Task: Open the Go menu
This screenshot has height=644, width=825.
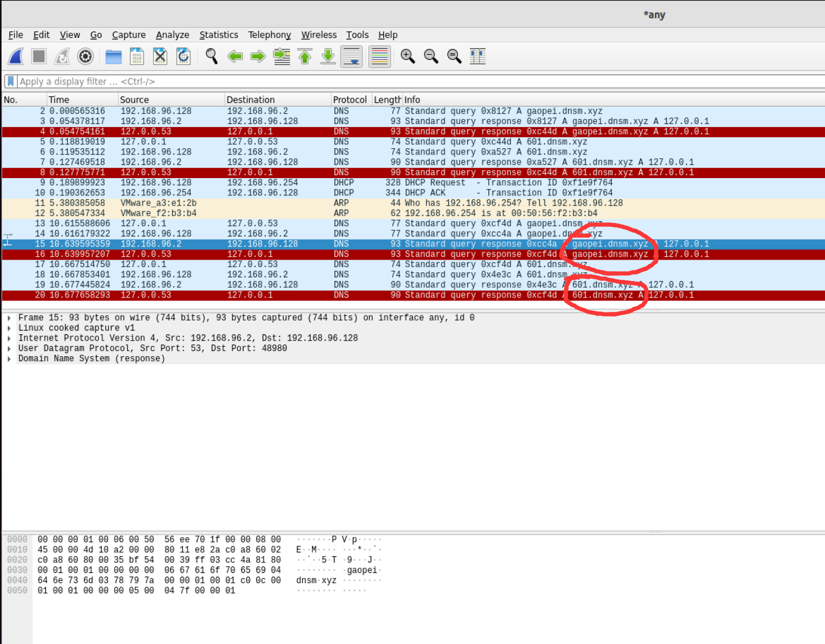Action: (x=96, y=35)
